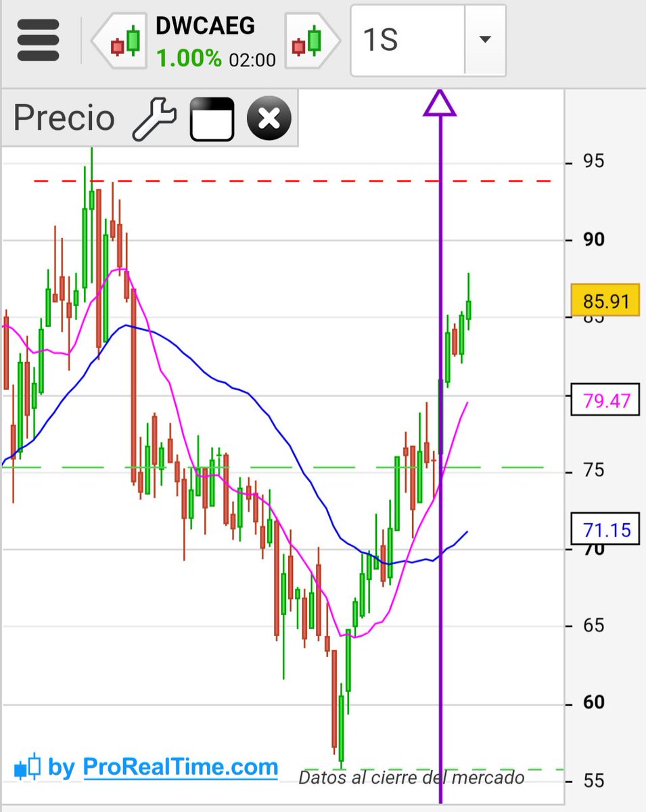Image resolution: width=646 pixels, height=812 pixels.
Task: Select the yellow 85.91 current price label
Action: pos(605,301)
